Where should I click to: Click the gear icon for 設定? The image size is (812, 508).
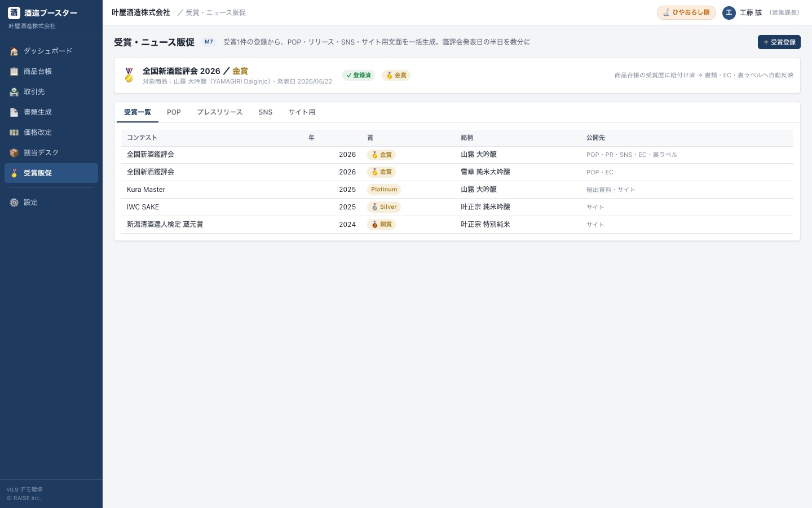point(14,203)
